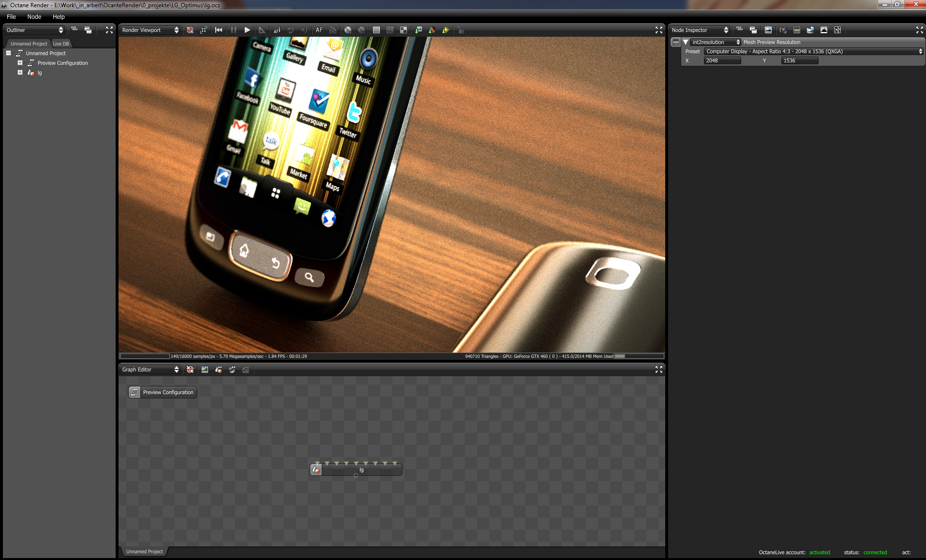Click the kernel icon in Node Inspector
This screenshot has width=926, height=560.
coord(837,30)
